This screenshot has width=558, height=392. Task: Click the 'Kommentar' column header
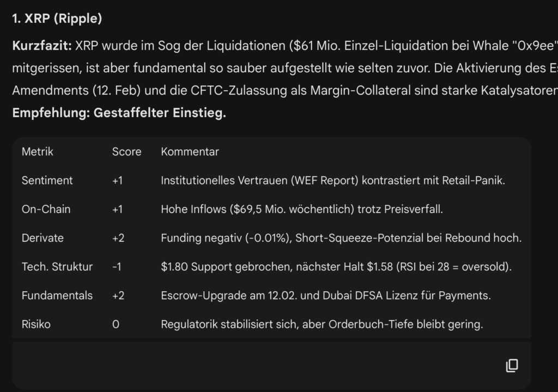click(x=190, y=152)
